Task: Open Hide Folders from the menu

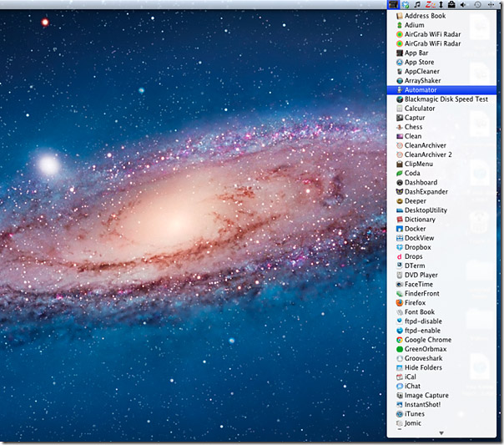Action: (x=441, y=368)
